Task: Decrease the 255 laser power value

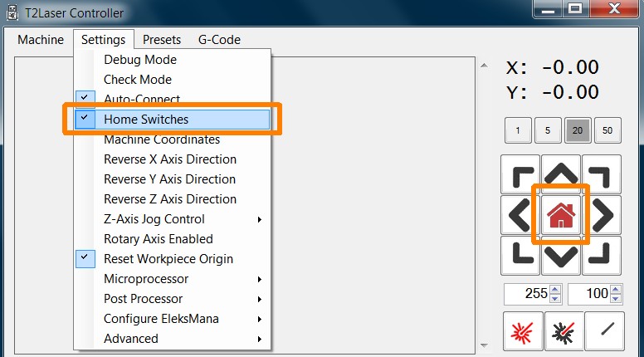Action: click(555, 299)
